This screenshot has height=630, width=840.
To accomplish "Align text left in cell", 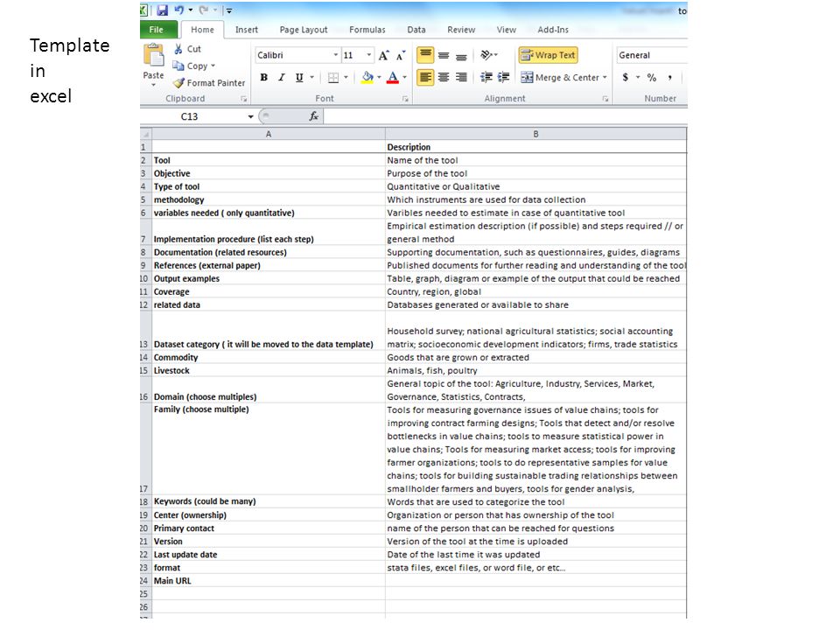I will click(425, 78).
